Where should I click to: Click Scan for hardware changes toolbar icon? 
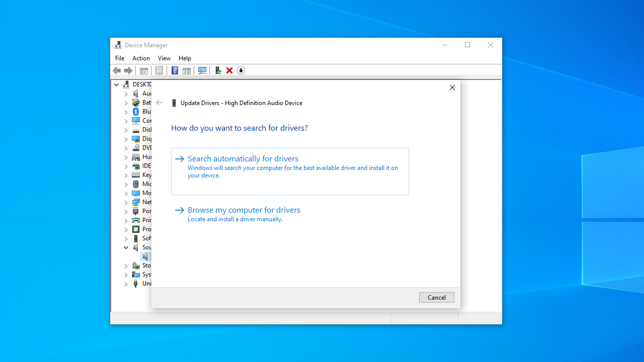click(x=202, y=71)
